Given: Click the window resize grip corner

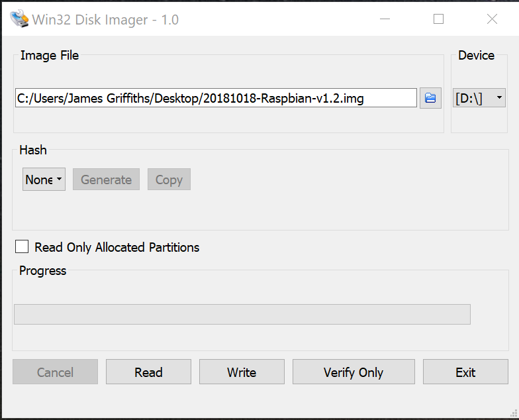Looking at the screenshot, I should coord(514,413).
